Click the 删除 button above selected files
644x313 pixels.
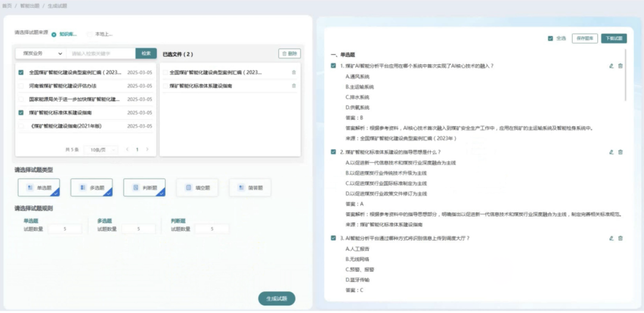point(290,54)
